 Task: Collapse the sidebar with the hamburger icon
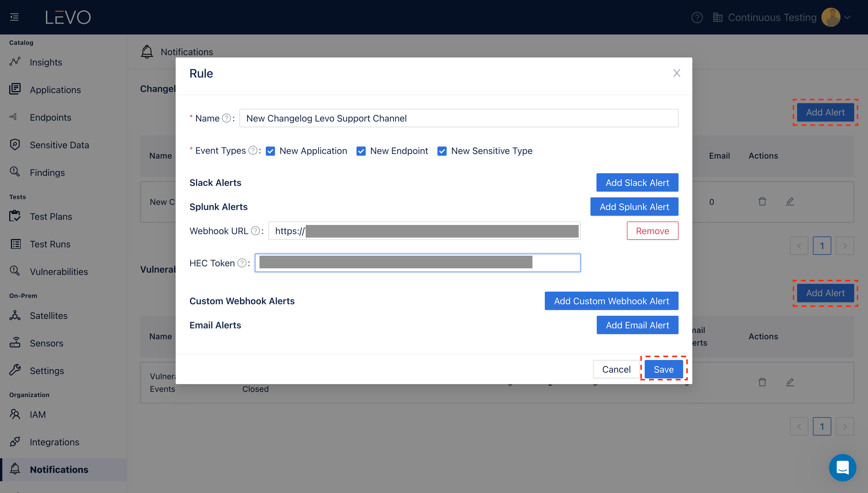click(x=14, y=17)
